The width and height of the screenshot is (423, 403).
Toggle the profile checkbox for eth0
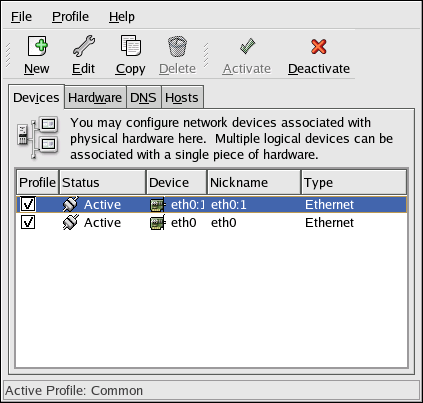pos(28,222)
